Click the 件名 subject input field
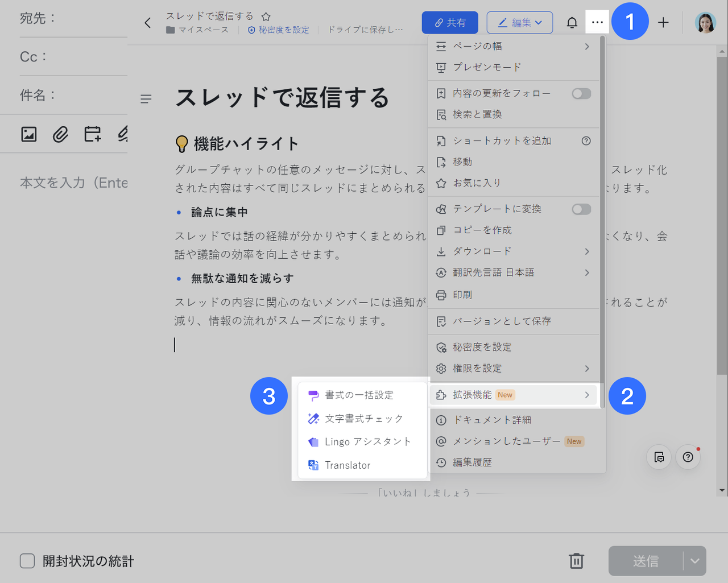The image size is (728, 583). [91, 95]
